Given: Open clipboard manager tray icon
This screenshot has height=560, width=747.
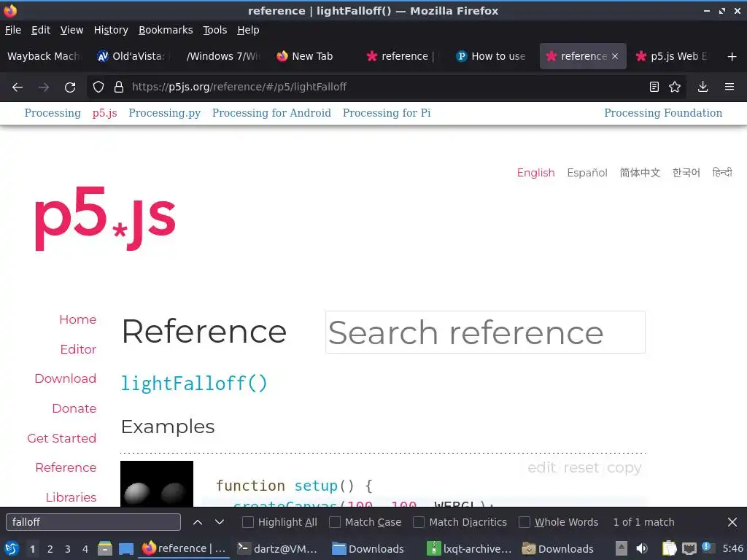Looking at the screenshot, I should [x=669, y=548].
